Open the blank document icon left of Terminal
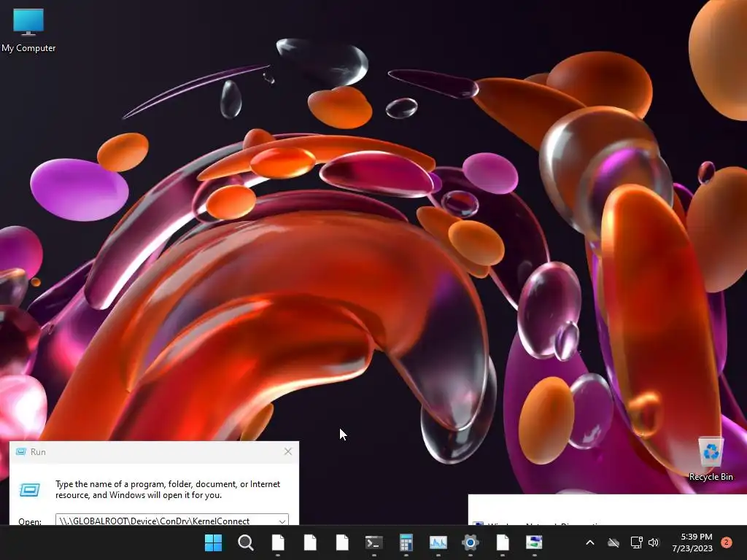This screenshot has height=560, width=747. [x=342, y=542]
